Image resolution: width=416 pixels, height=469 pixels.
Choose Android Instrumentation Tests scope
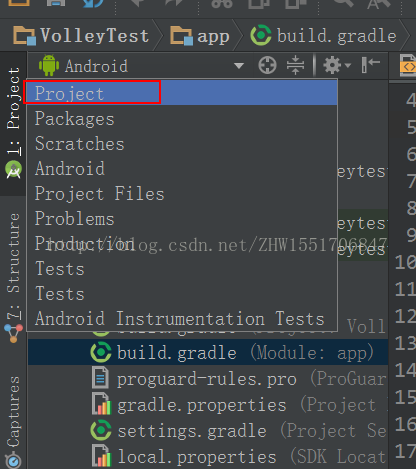[x=182, y=319]
